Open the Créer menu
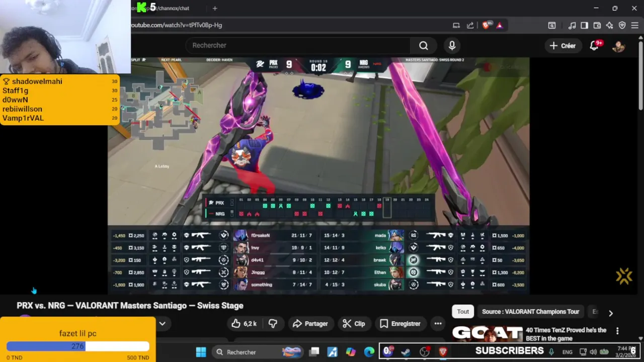This screenshot has height=362, width=644. 562,46
